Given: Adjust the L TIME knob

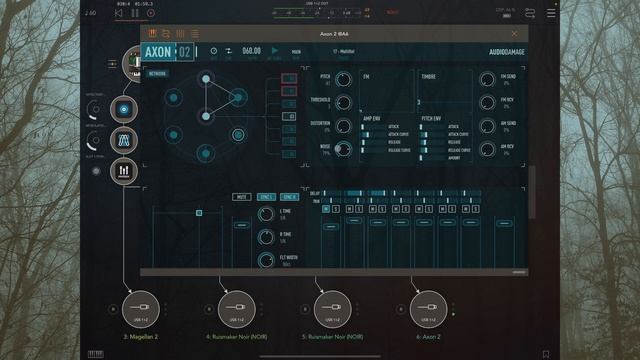Looking at the screenshot, I should [x=266, y=214].
